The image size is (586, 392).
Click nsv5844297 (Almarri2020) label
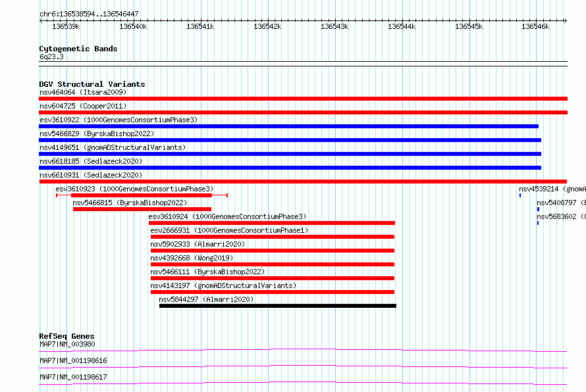pyautogui.click(x=206, y=299)
